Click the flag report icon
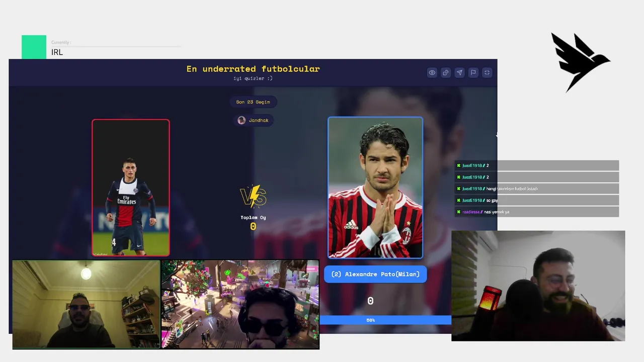The width and height of the screenshot is (644, 362). click(473, 73)
